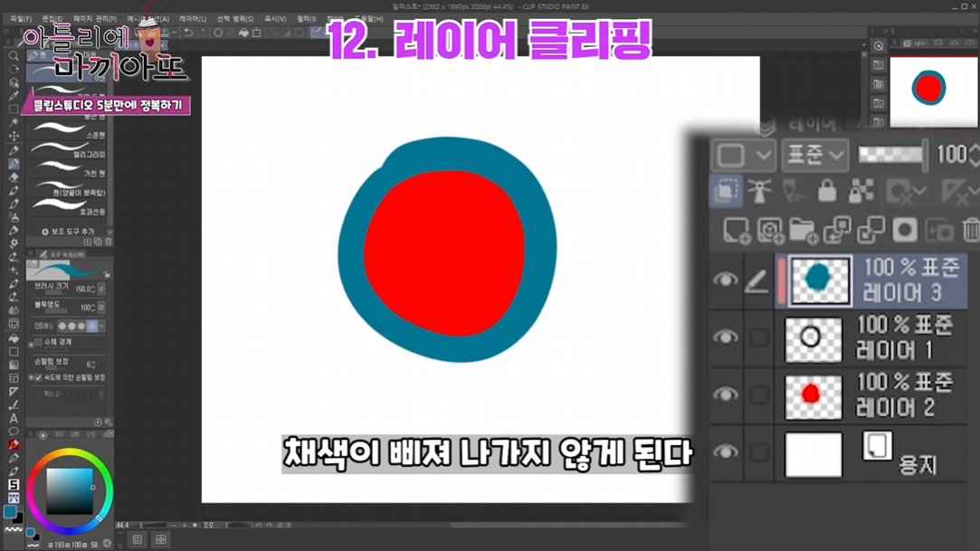
Task: Click main blue drawing color swatch
Action: click(10, 512)
